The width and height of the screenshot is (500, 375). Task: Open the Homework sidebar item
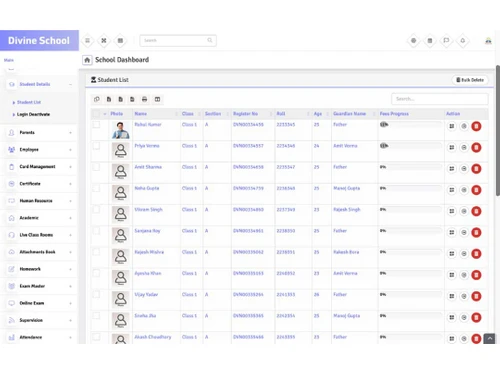tap(39, 269)
